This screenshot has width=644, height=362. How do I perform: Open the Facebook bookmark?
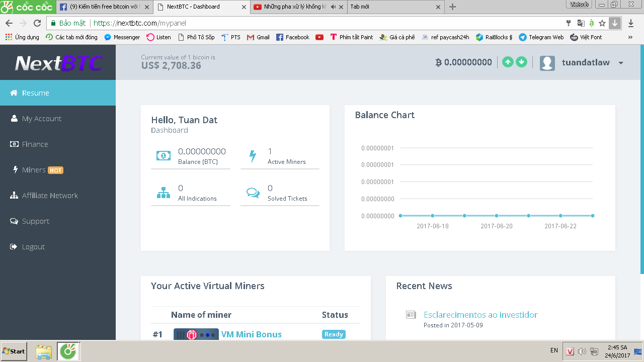tap(293, 37)
